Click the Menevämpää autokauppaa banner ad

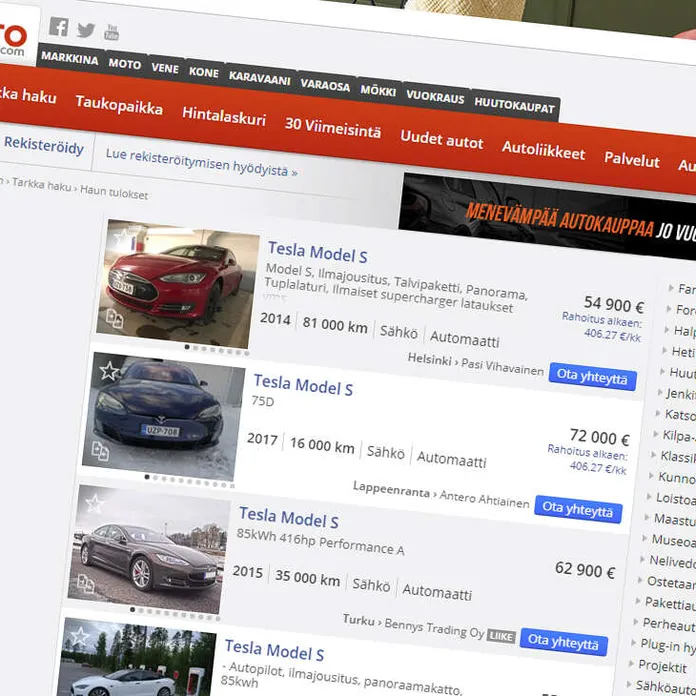tap(547, 216)
